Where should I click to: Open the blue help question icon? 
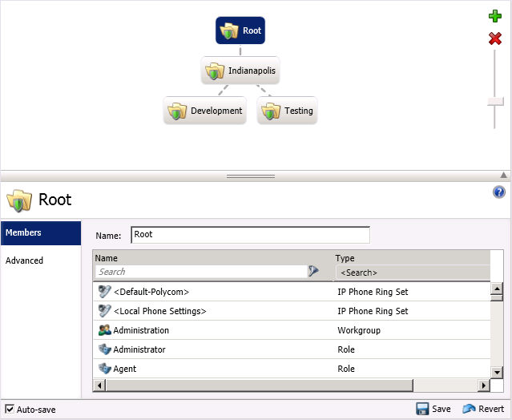[499, 192]
